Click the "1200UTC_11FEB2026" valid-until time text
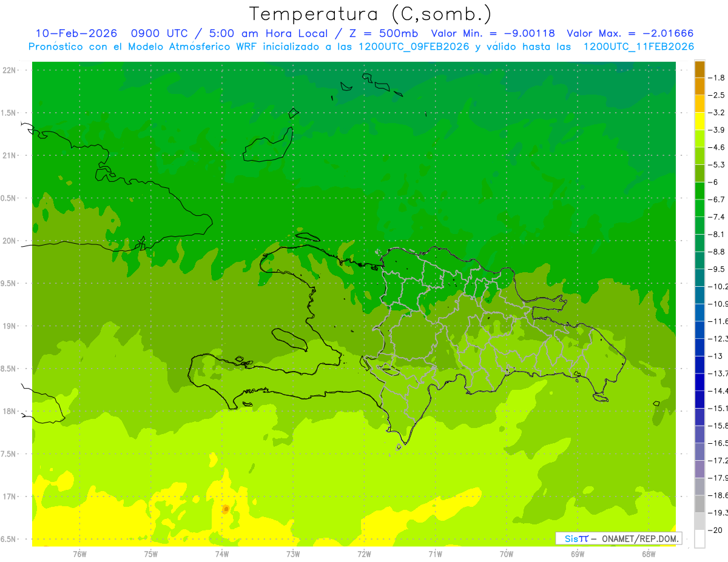728x562 pixels. coord(638,47)
